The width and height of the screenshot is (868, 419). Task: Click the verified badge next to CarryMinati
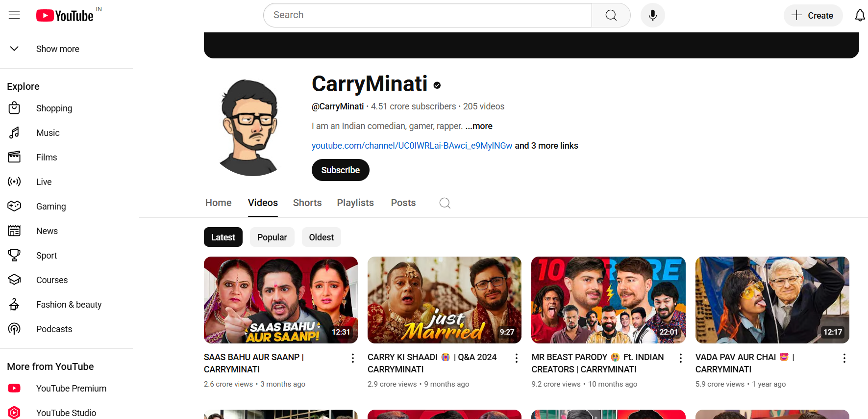pos(437,85)
